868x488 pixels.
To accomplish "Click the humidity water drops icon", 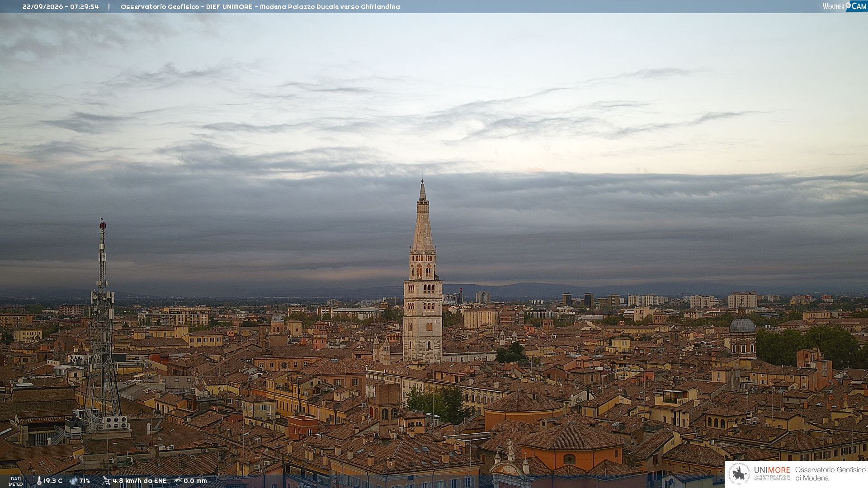I will (x=73, y=481).
